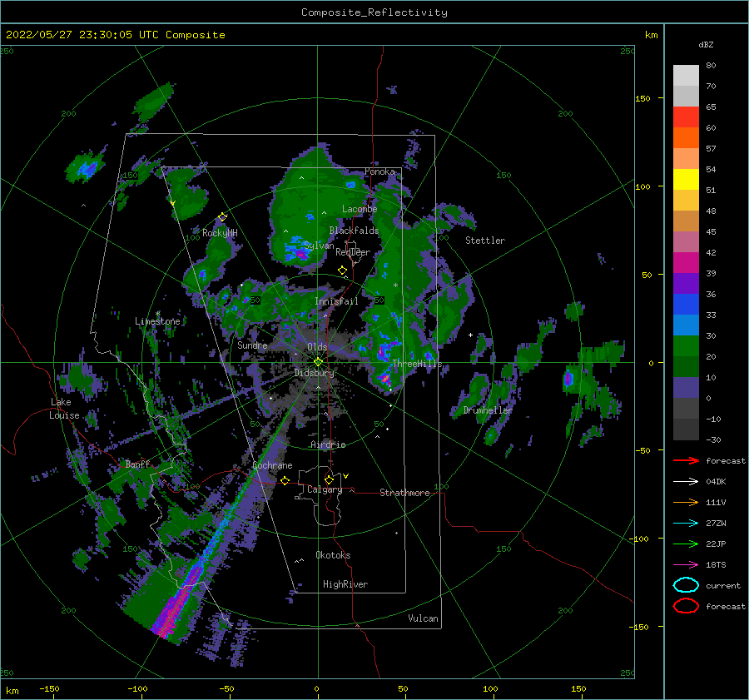Click the yellow diamond marker near RockyMH

[x=222, y=217]
